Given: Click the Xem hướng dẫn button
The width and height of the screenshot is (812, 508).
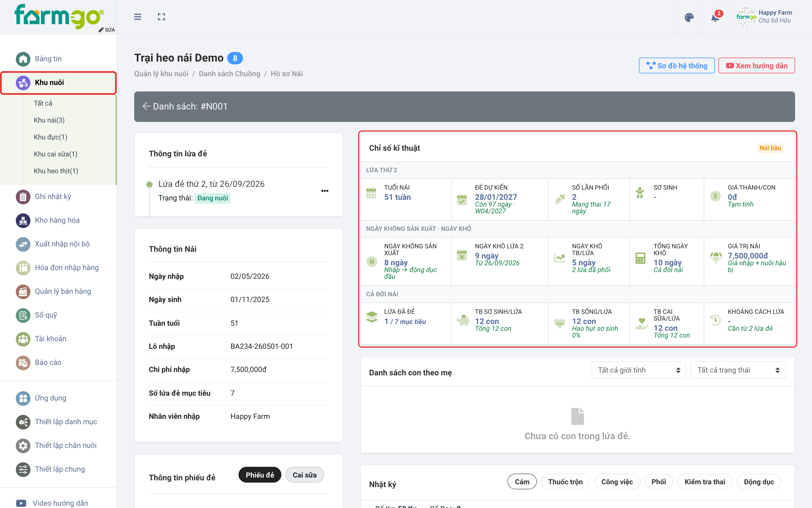Looking at the screenshot, I should pos(756,65).
